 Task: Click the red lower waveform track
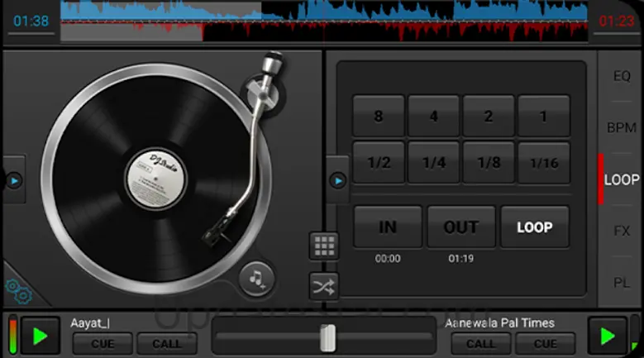coord(324,31)
